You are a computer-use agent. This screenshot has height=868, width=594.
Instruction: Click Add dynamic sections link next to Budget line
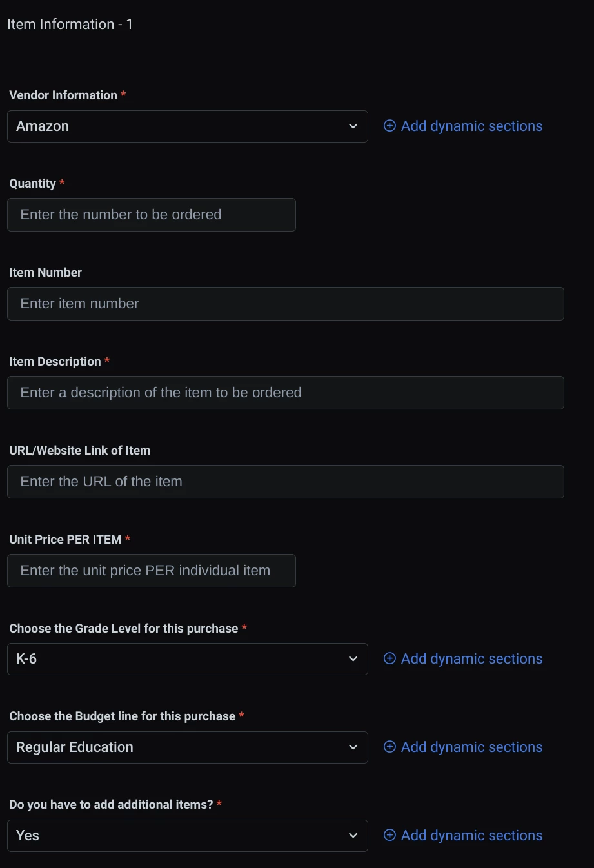click(x=471, y=747)
